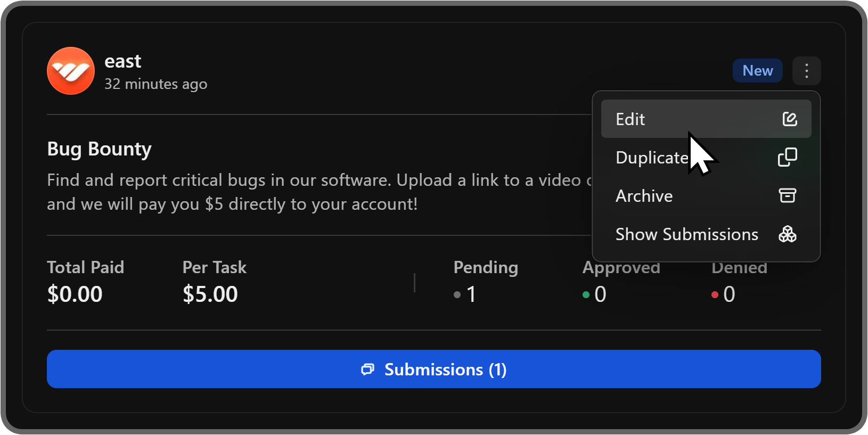Open the east username link
The width and height of the screenshot is (868, 435).
click(x=122, y=62)
